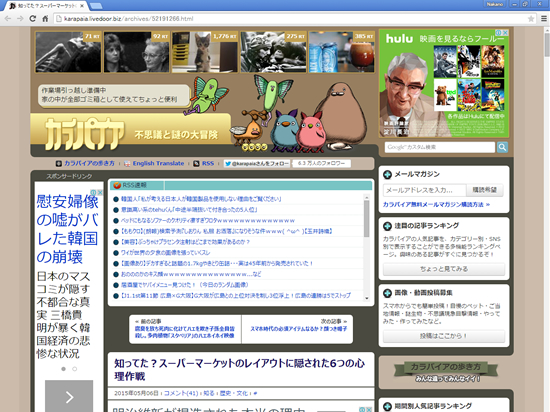This screenshot has width=550, height=412.
Task: Click the Twitter follow @karapaia button
Action: tap(257, 163)
